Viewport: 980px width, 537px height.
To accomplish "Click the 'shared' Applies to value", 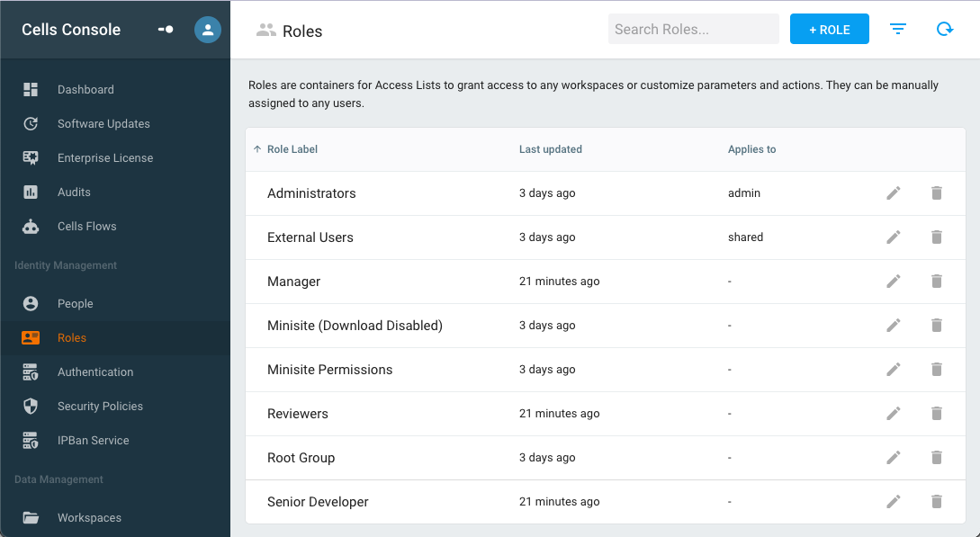I will click(x=746, y=237).
